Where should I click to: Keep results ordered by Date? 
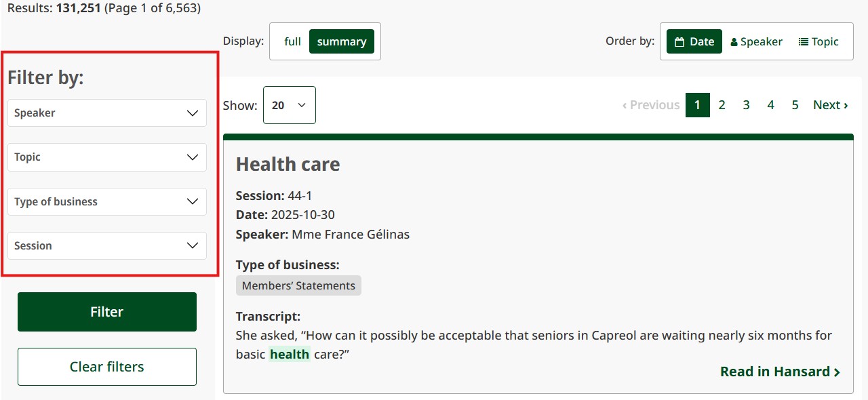click(x=694, y=41)
